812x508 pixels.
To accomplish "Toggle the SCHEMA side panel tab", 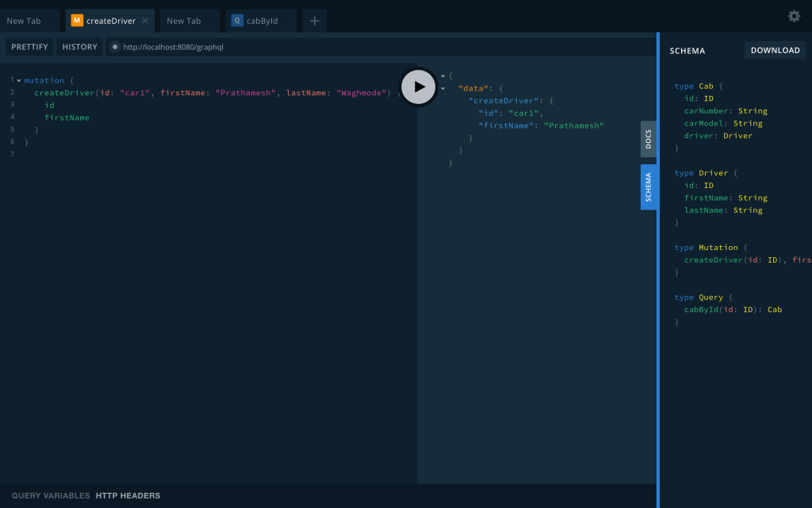I will click(x=648, y=187).
